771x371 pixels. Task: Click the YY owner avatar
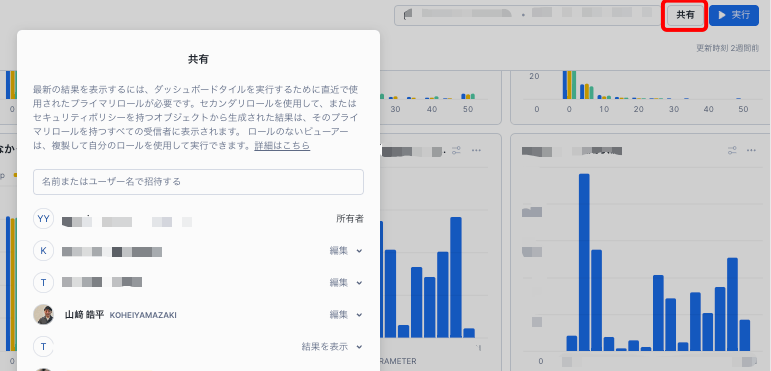(43, 219)
